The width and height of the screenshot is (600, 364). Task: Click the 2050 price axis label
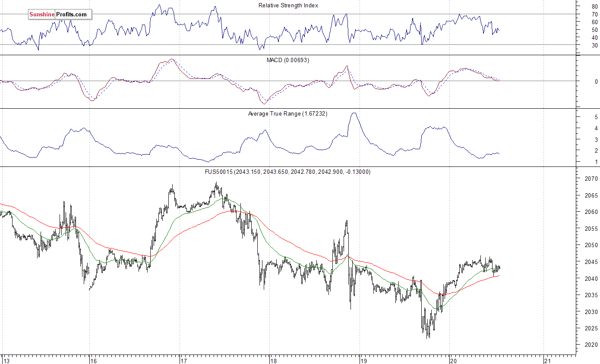pyautogui.click(x=591, y=245)
